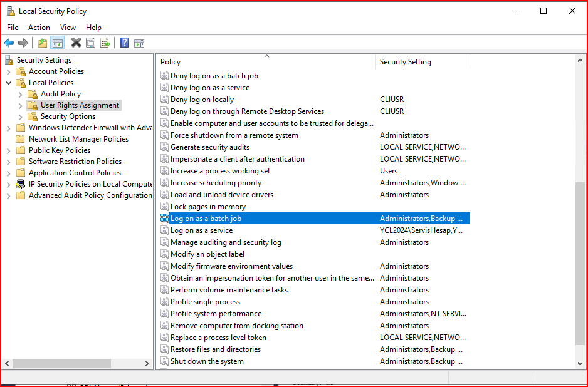Collapse the Local Policies tree node

coord(8,83)
